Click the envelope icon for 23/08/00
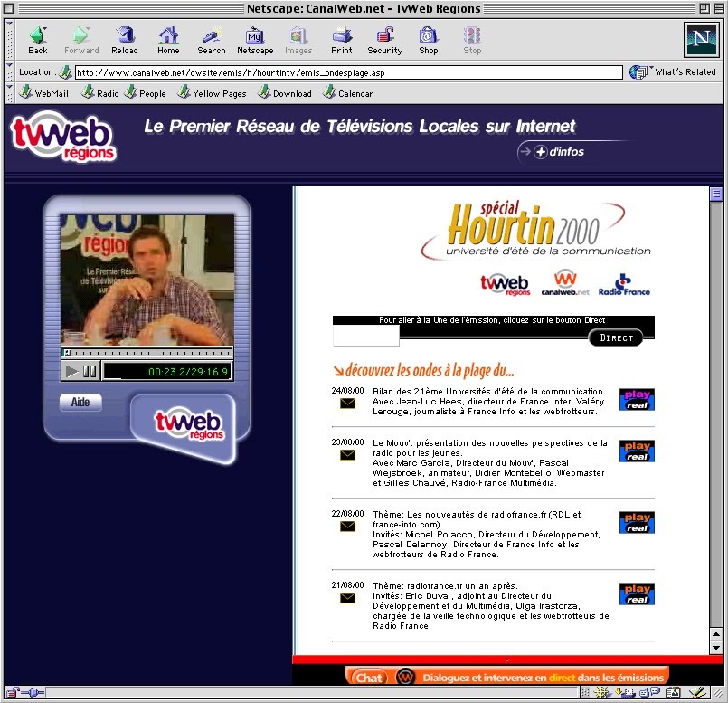The image size is (728, 703). (x=347, y=455)
